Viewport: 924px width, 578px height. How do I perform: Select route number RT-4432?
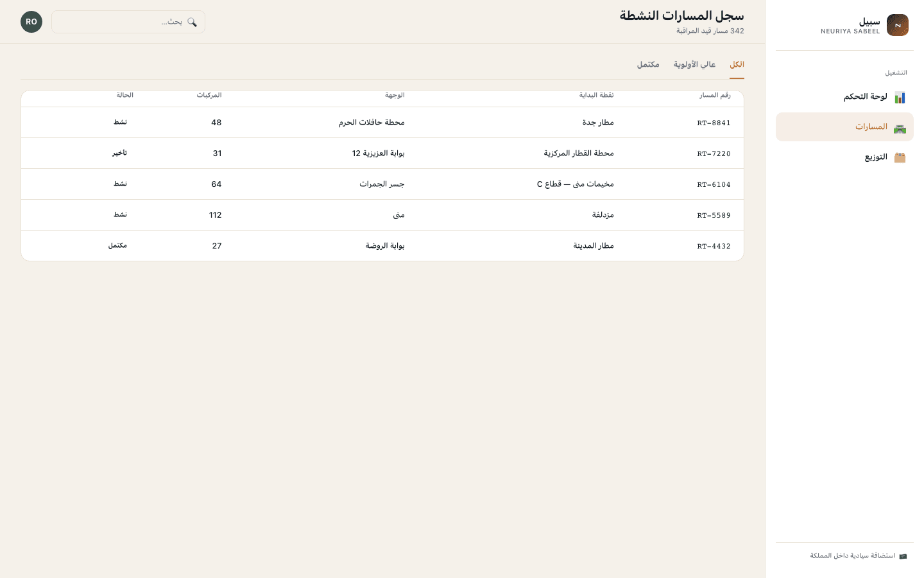714,246
